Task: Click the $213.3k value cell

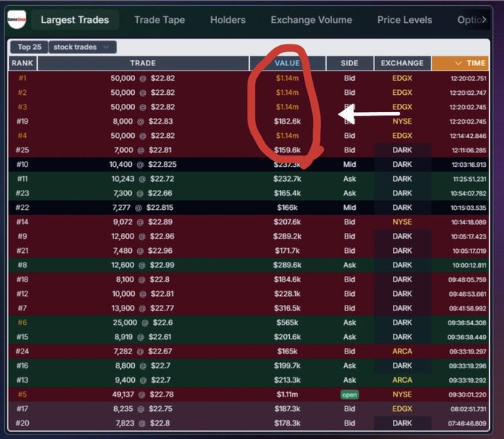Action: [x=287, y=380]
